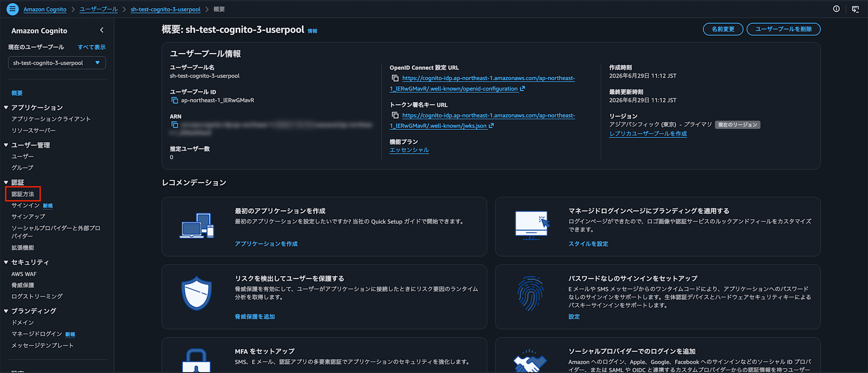Click the Amazon Cognito breadcrumb link
Image resolution: width=868 pixels, height=373 pixels.
[x=45, y=9]
